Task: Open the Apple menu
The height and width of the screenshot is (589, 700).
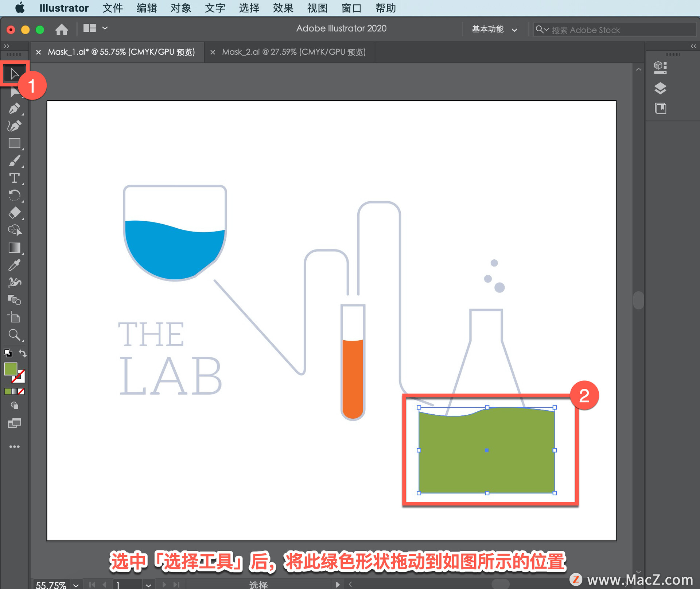Action: coord(20,8)
